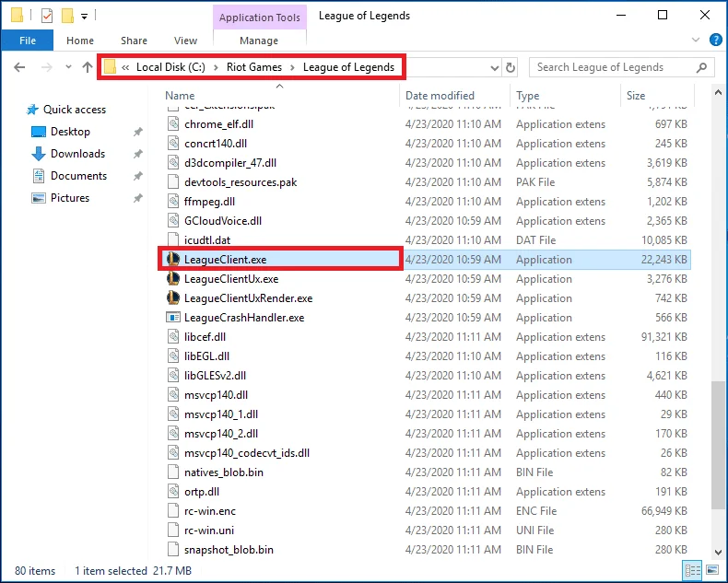Viewport: 728px width, 583px height.
Task: Go up one folder level
Action: point(88,67)
